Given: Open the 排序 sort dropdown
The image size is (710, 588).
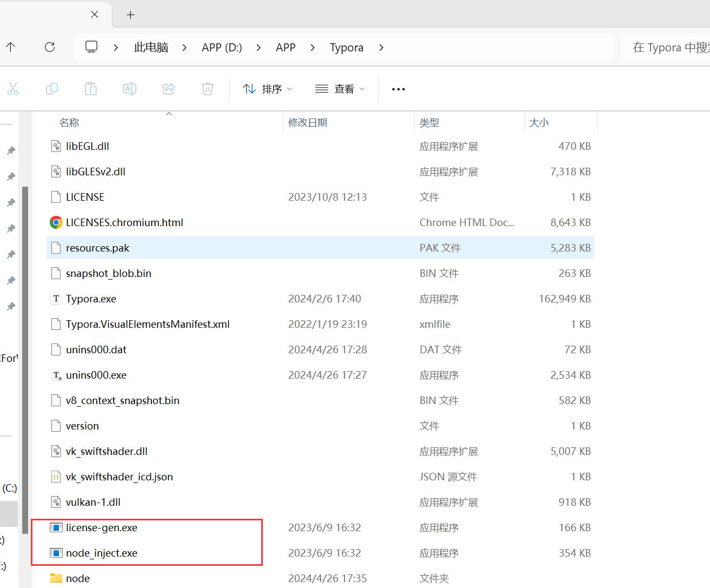Looking at the screenshot, I should tap(267, 89).
